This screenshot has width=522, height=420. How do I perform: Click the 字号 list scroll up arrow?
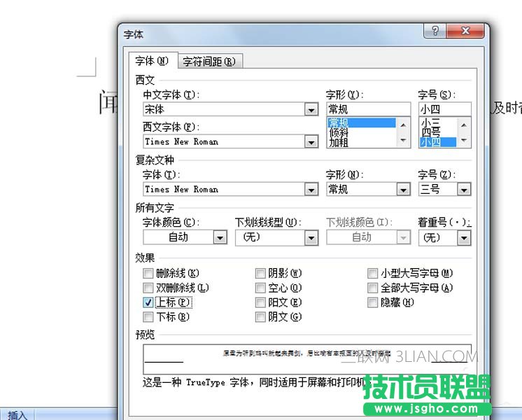pyautogui.click(x=464, y=125)
